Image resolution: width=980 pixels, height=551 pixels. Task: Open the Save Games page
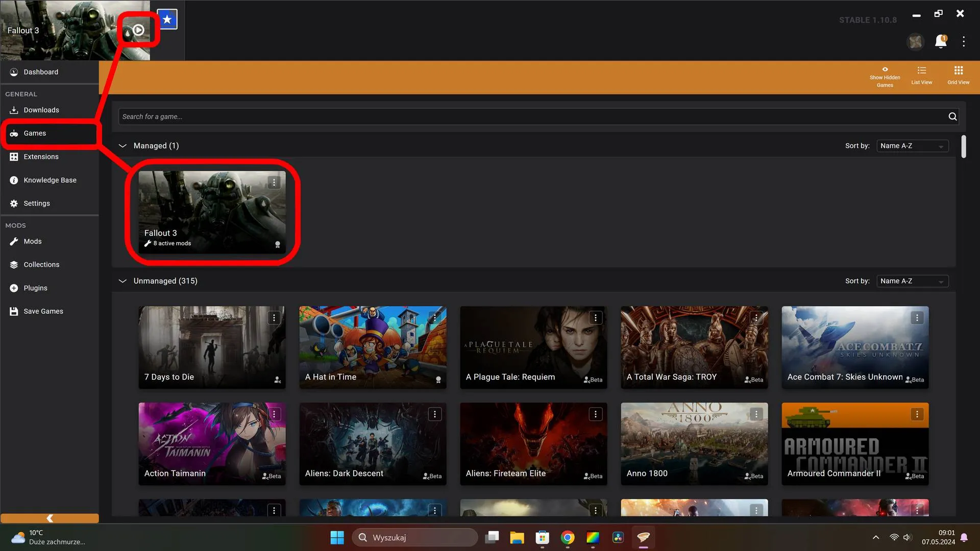pos(50,311)
